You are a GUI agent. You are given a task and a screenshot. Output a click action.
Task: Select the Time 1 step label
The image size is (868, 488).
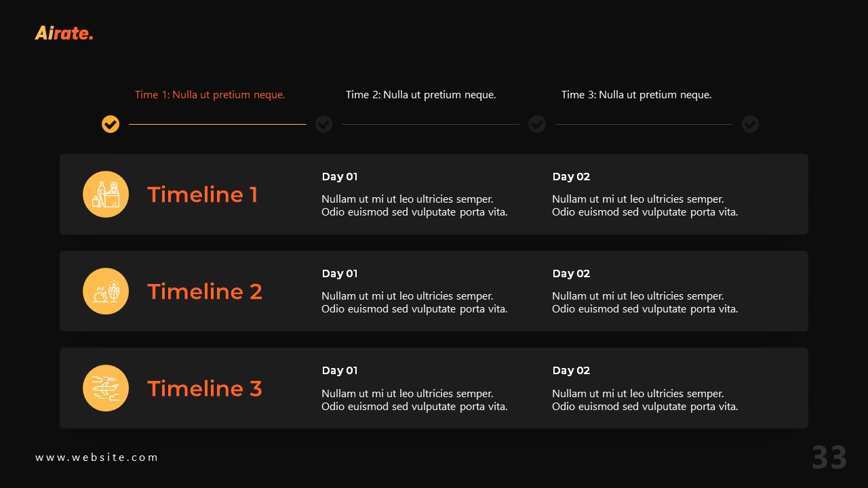pos(210,95)
